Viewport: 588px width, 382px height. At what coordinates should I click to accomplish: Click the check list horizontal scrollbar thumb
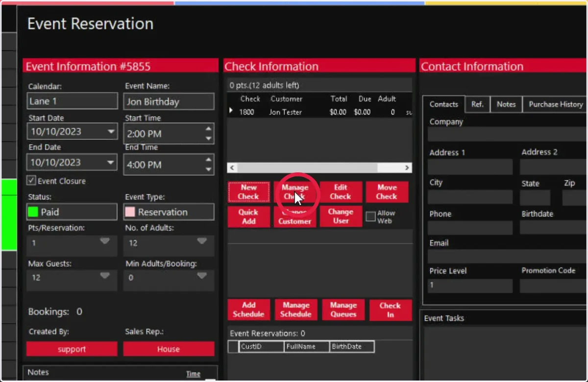tap(308, 168)
